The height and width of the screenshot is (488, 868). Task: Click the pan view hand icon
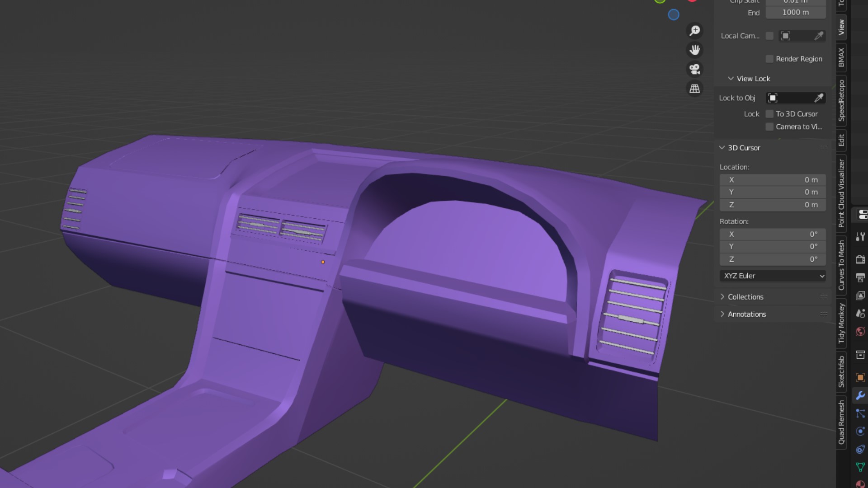coord(694,50)
